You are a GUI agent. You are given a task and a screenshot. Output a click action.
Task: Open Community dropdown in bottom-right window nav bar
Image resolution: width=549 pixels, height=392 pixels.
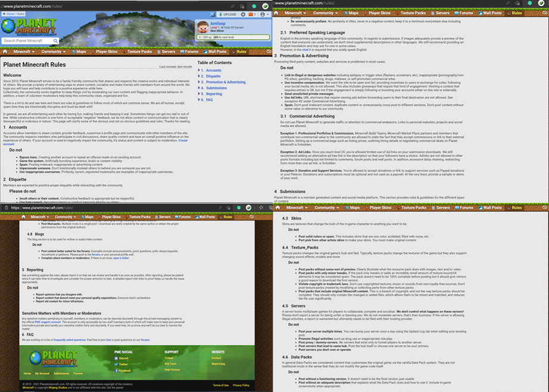327,208
